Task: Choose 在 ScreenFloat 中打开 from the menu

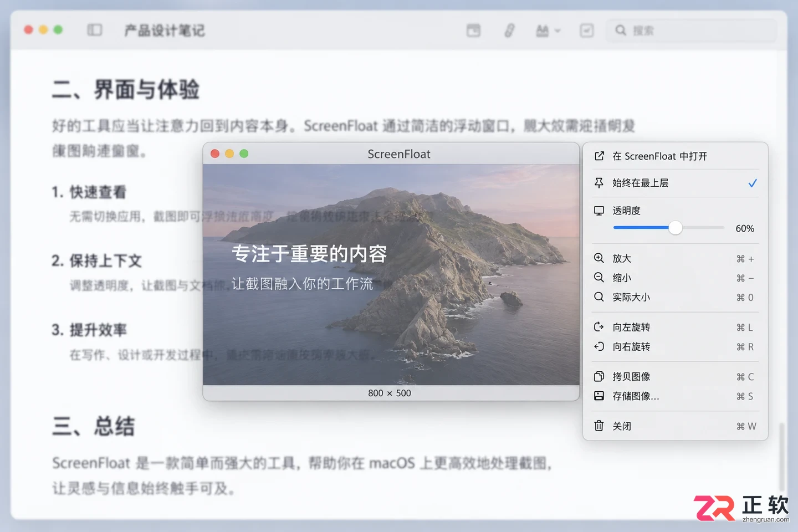Action: tap(676, 156)
